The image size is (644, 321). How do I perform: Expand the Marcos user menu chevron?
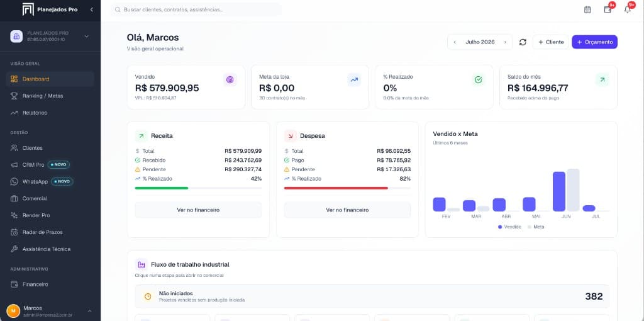[89, 311]
